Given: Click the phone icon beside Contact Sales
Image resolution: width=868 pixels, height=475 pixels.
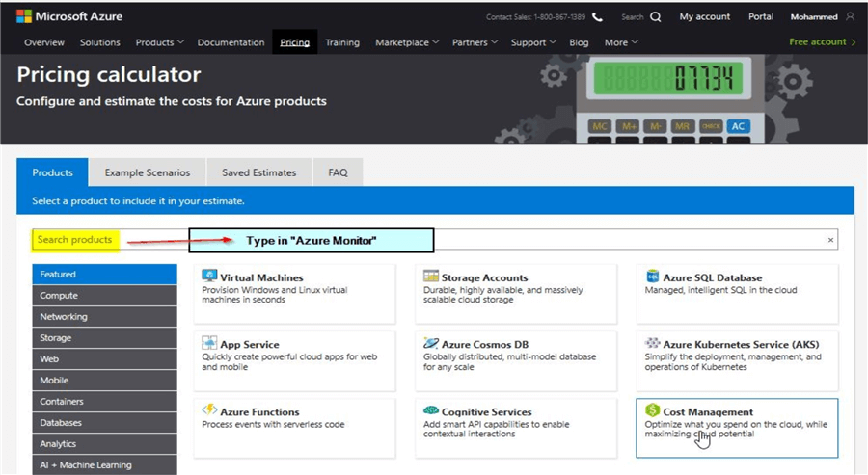Looking at the screenshot, I should coord(597,17).
